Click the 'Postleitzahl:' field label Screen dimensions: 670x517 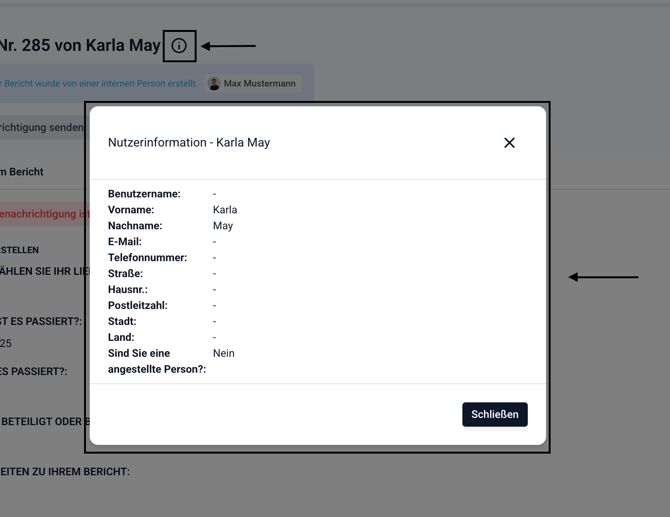pyautogui.click(x=138, y=306)
